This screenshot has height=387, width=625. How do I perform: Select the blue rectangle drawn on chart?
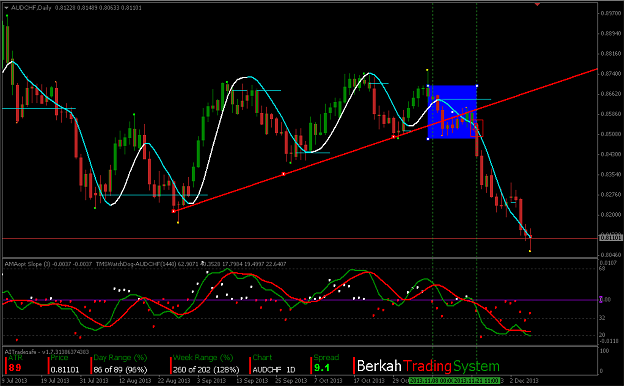point(452,112)
